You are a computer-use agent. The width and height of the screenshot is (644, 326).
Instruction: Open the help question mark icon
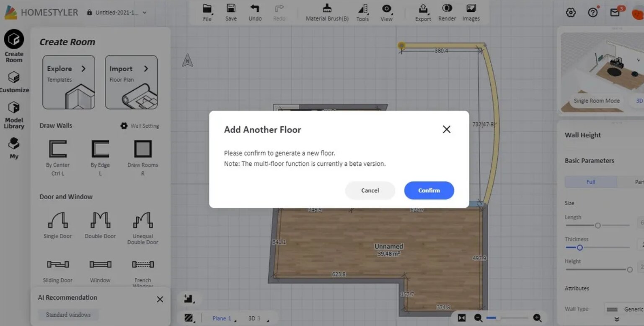pos(593,13)
